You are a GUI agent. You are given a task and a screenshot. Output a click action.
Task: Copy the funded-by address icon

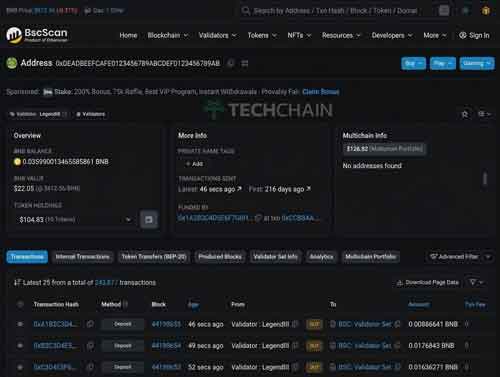tap(258, 218)
